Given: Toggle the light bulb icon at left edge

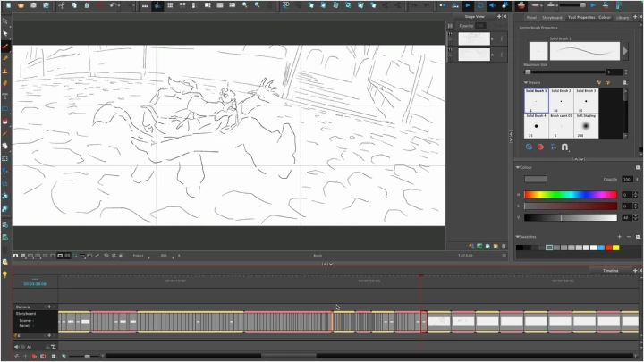Looking at the screenshot, I should point(5,274).
